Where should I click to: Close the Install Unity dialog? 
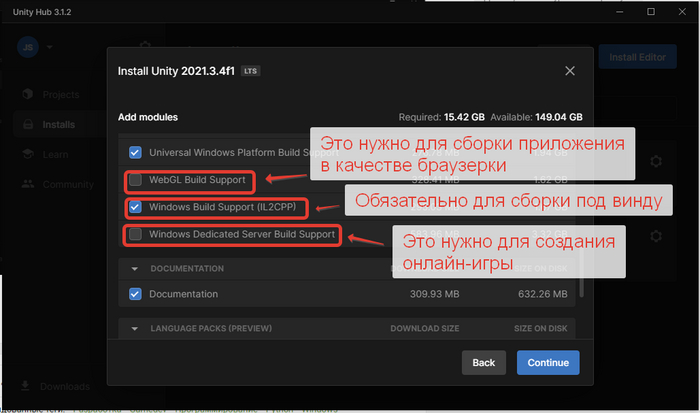pyautogui.click(x=570, y=71)
